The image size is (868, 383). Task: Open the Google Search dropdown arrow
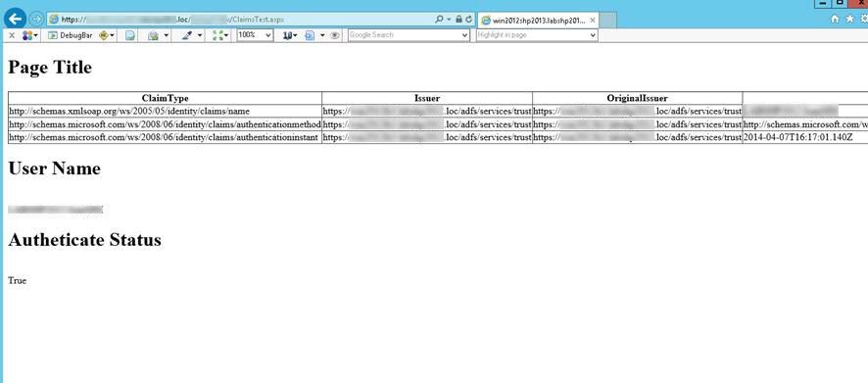(x=465, y=35)
